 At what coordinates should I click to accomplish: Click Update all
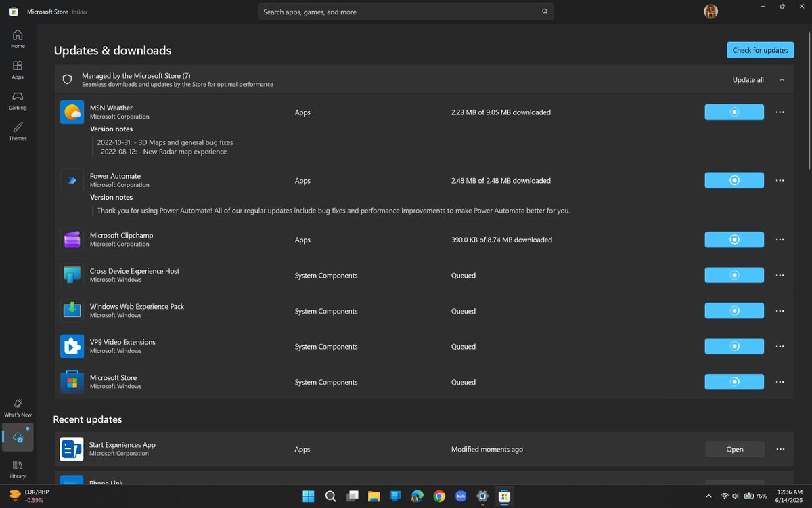[x=748, y=79]
